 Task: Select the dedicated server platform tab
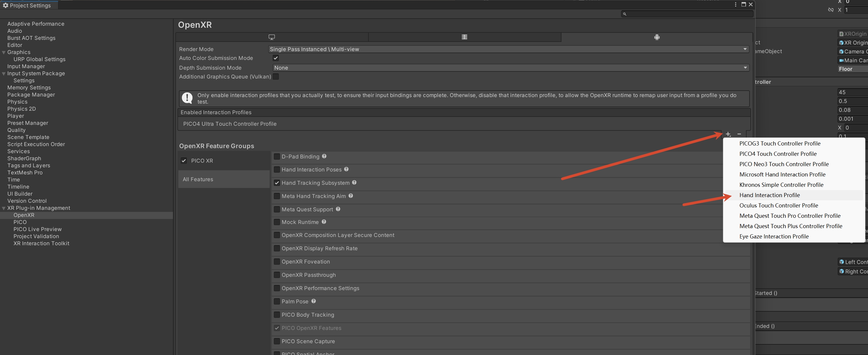tap(464, 37)
